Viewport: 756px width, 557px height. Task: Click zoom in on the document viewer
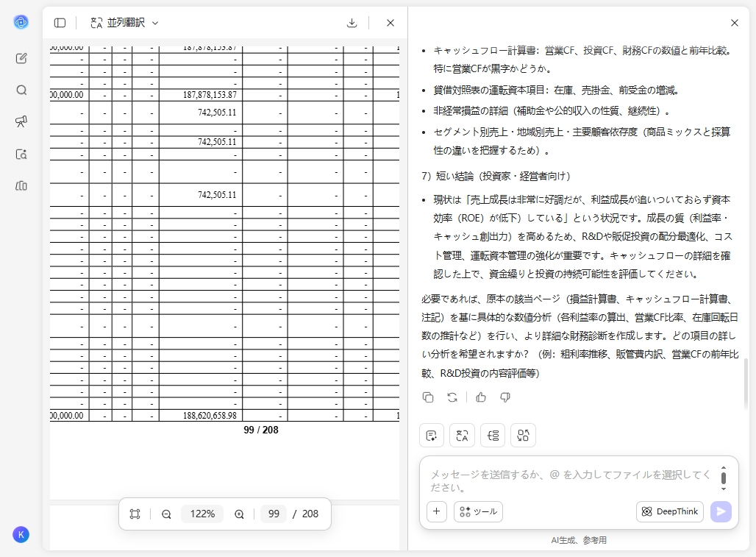(x=239, y=514)
